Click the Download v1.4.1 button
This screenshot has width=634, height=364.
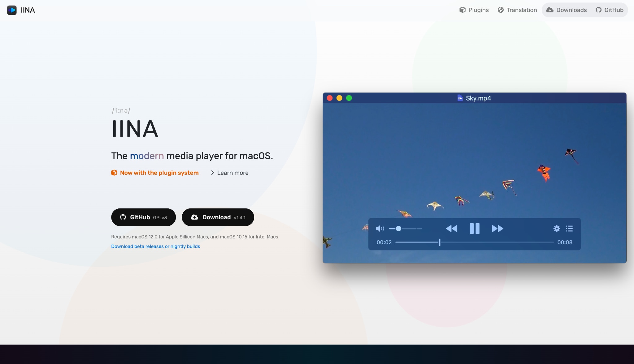[x=218, y=217]
